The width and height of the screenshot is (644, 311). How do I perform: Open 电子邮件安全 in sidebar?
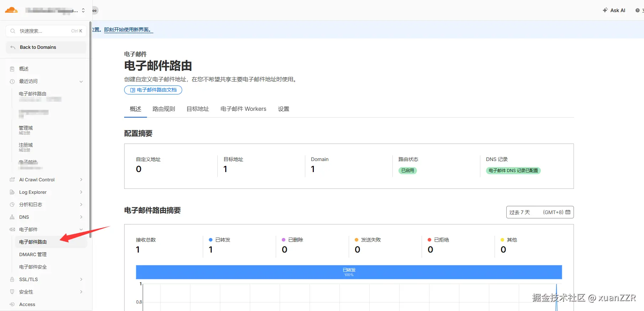point(33,267)
